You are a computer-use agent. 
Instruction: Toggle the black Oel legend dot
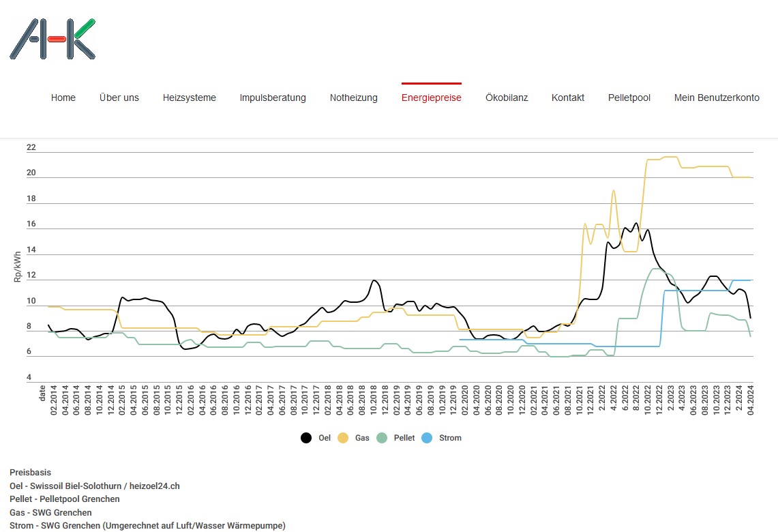point(306,438)
